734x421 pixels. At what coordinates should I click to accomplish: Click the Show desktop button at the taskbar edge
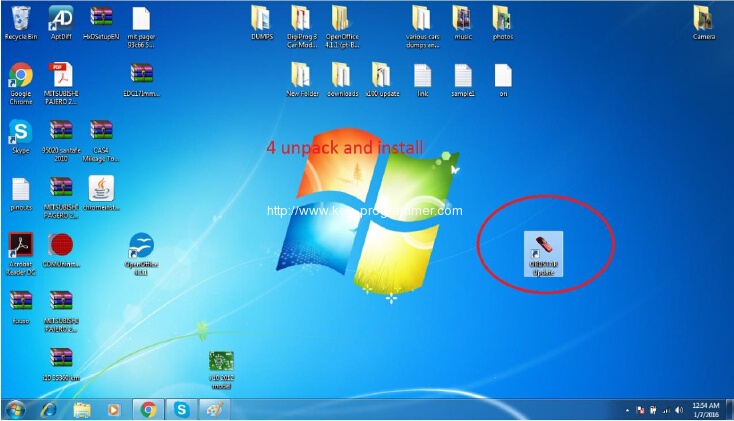click(730, 410)
